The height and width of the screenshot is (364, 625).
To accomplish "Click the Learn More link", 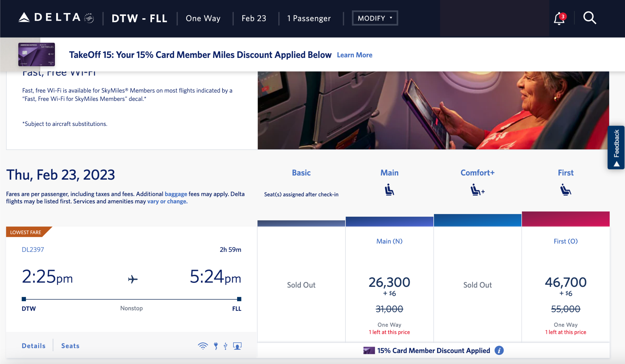I will pyautogui.click(x=354, y=55).
